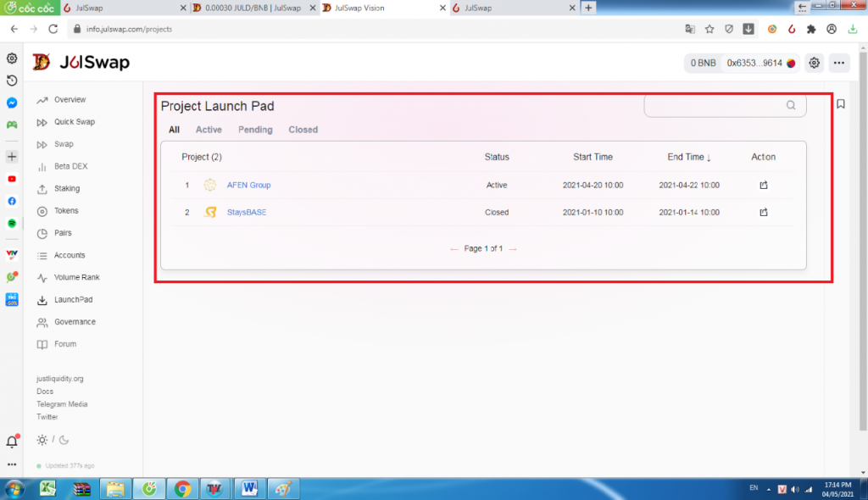This screenshot has height=500, width=868.
Task: Click the bookmark icon beside the search box
Action: (841, 104)
